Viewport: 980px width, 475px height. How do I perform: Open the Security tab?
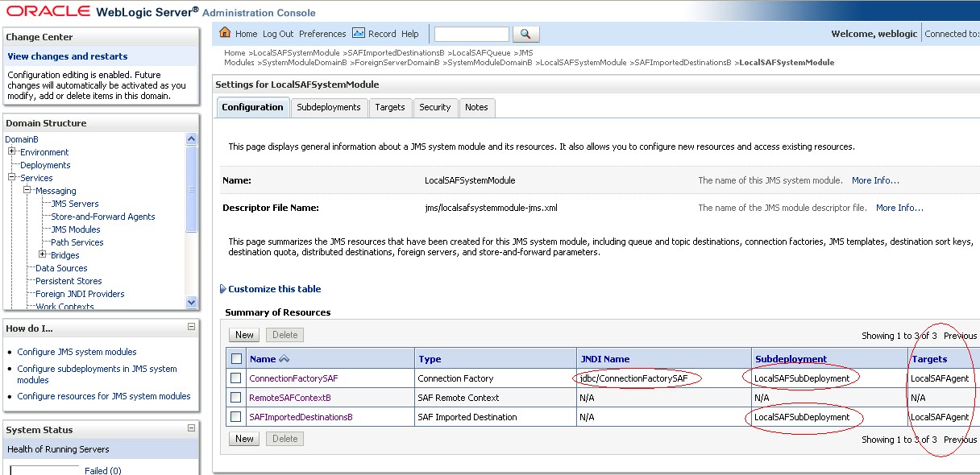click(435, 107)
